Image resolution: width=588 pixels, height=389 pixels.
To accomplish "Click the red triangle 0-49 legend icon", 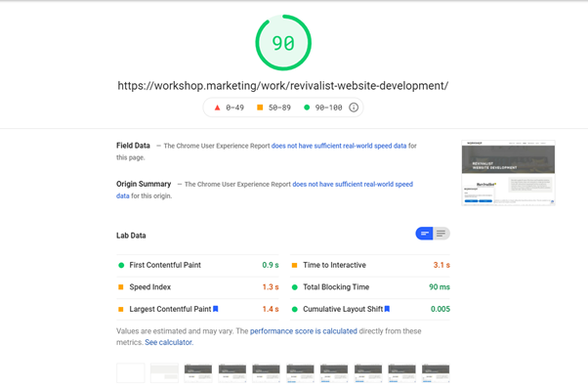I will coord(217,108).
